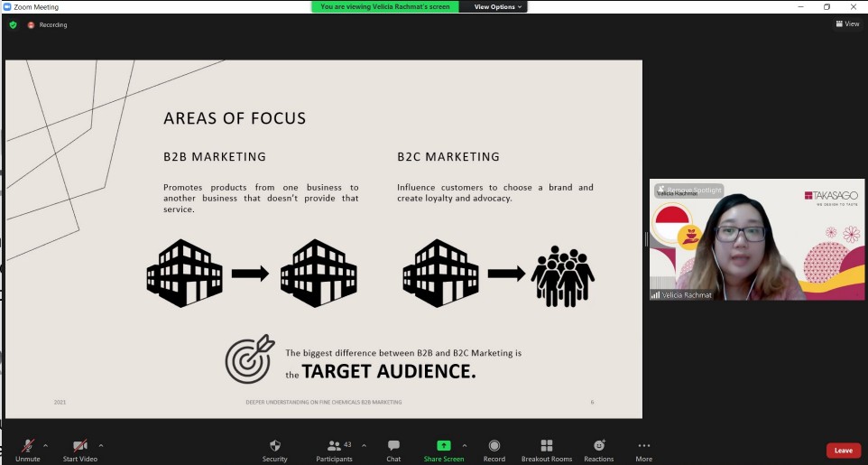Screen dimensions: 868x465
Task: Open video options arrow next to Start Video
Action: (x=101, y=445)
